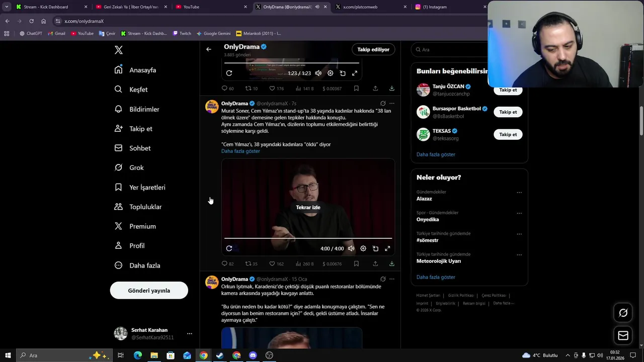Click Tekrar izle on the video
Image resolution: width=644 pixels, height=362 pixels.
tap(308, 207)
